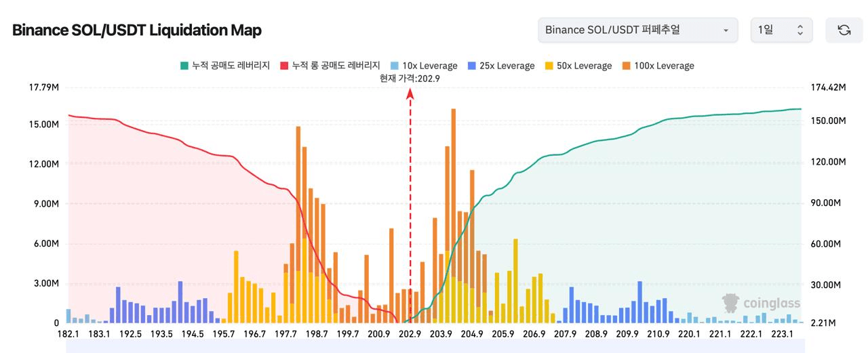Click the 3.00M left axis label

click(x=47, y=283)
